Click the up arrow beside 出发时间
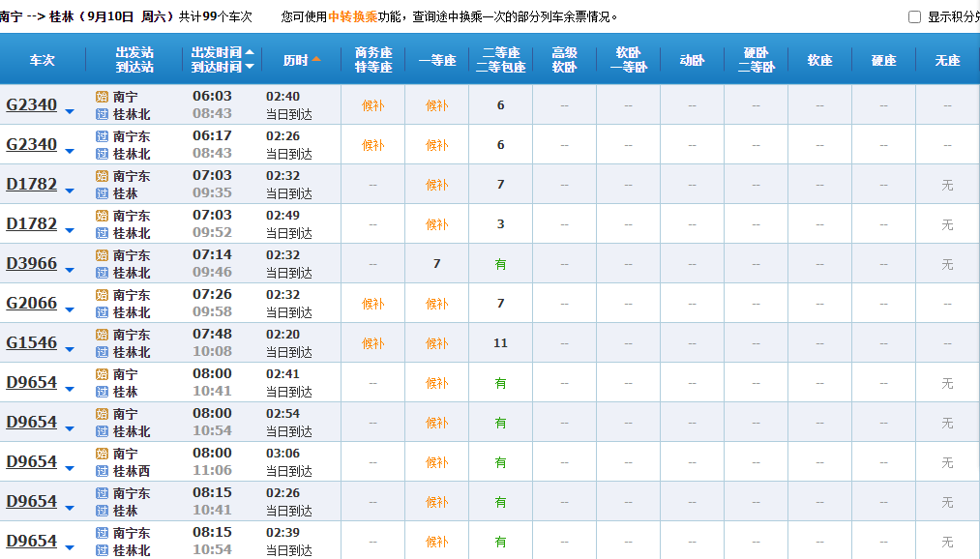Image resolution: width=980 pixels, height=559 pixels. [x=250, y=53]
